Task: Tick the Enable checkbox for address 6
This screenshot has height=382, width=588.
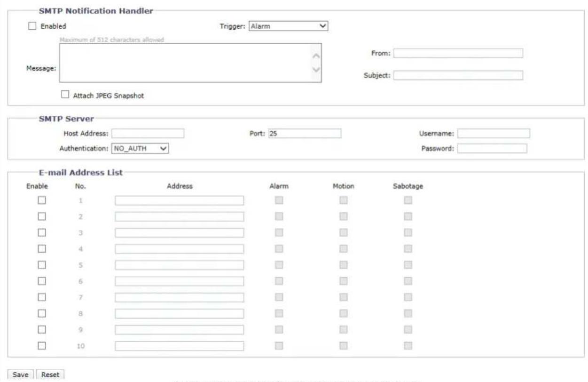Action: pos(42,281)
